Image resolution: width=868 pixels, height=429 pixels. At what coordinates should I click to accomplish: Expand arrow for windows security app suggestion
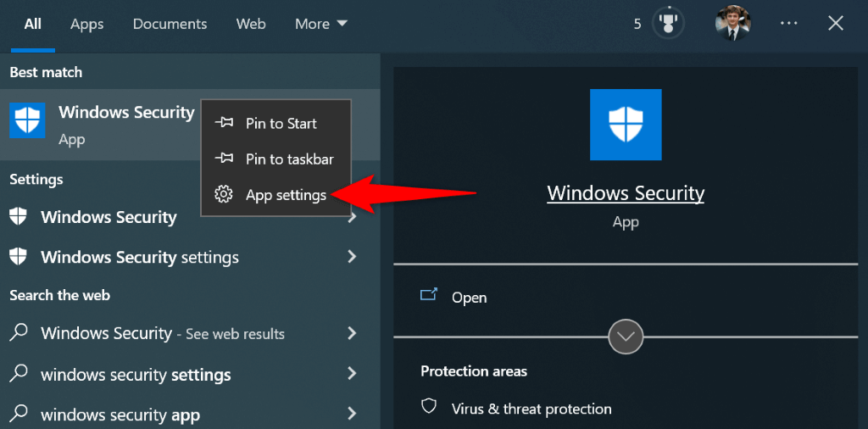click(x=352, y=415)
